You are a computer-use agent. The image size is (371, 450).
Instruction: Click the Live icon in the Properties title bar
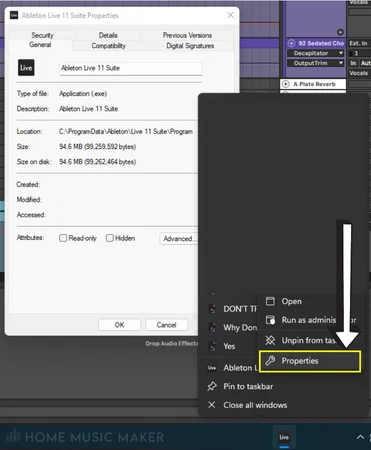point(14,15)
